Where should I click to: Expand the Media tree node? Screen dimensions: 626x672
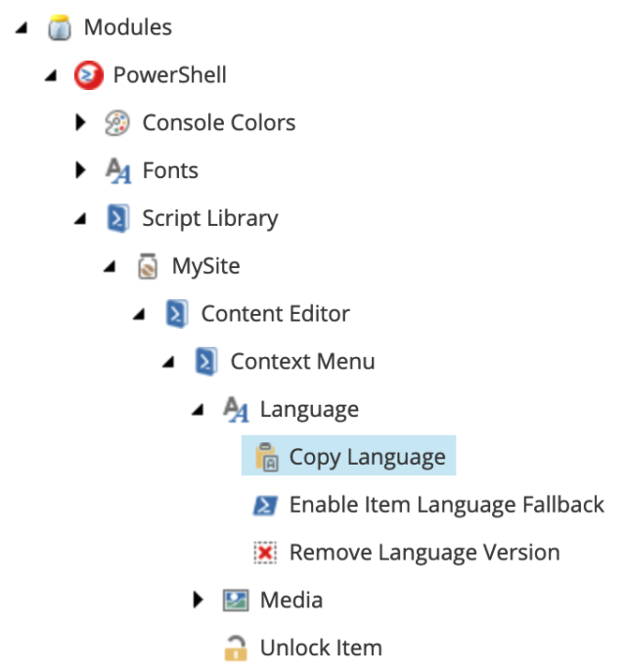198,600
